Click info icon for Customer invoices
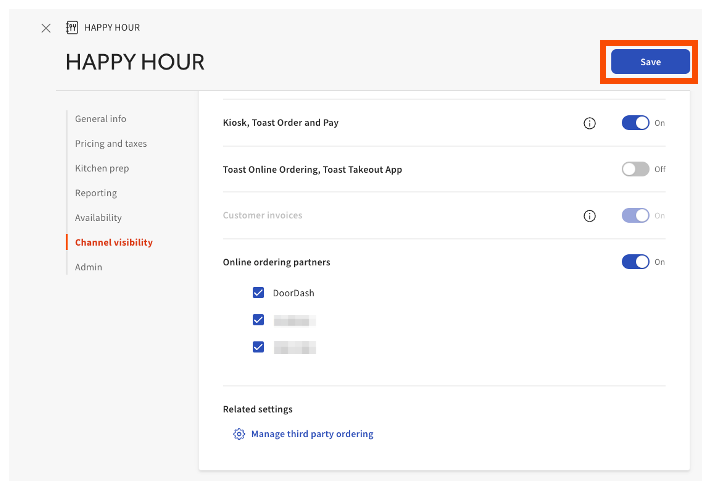 [589, 216]
